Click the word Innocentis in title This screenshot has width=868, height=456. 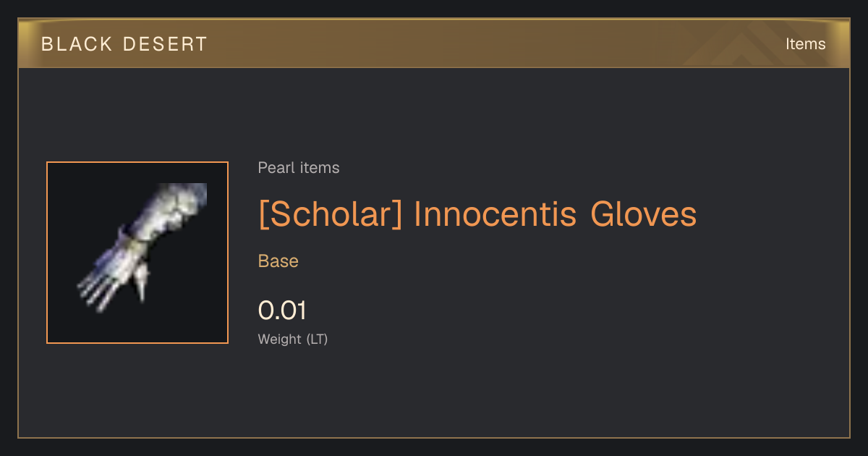pyautogui.click(x=495, y=214)
